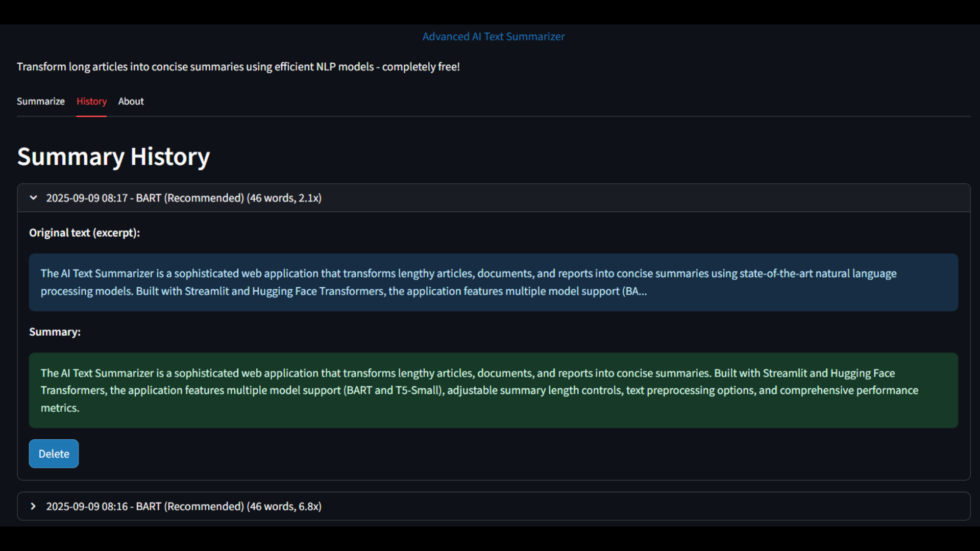980x551 pixels.
Task: Click the green summary text box
Action: 493,390
